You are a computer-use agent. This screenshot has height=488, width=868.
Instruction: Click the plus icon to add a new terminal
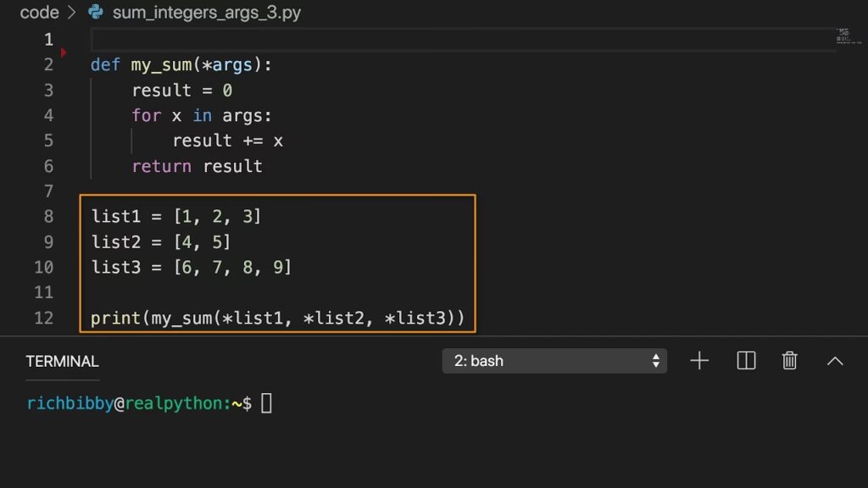click(699, 361)
